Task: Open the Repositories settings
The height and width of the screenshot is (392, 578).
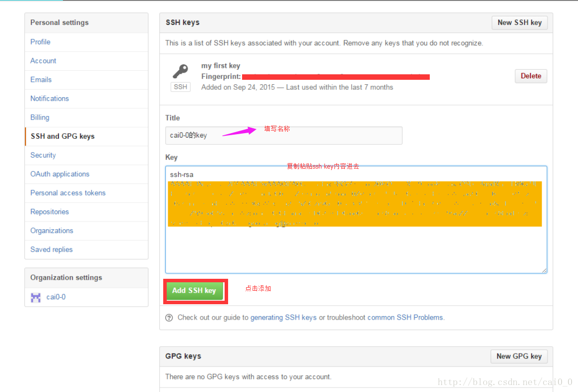Action: pos(49,212)
